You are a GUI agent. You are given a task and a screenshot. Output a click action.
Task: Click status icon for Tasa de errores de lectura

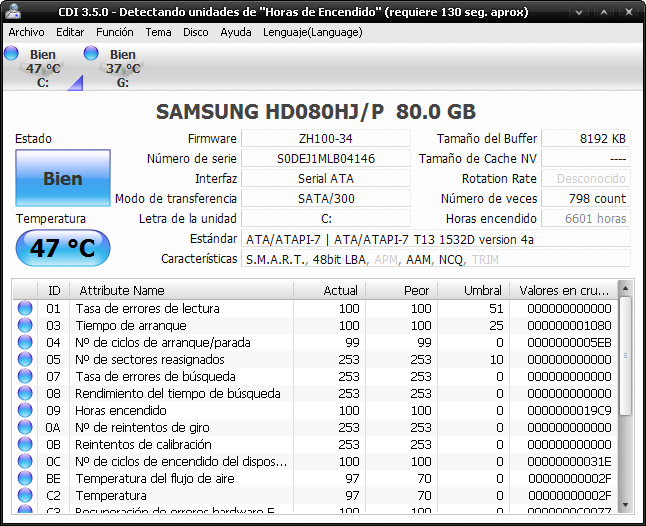click(x=25, y=309)
